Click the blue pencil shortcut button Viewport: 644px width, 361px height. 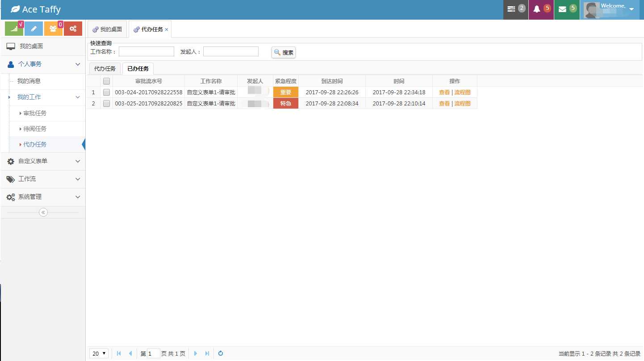(33, 29)
